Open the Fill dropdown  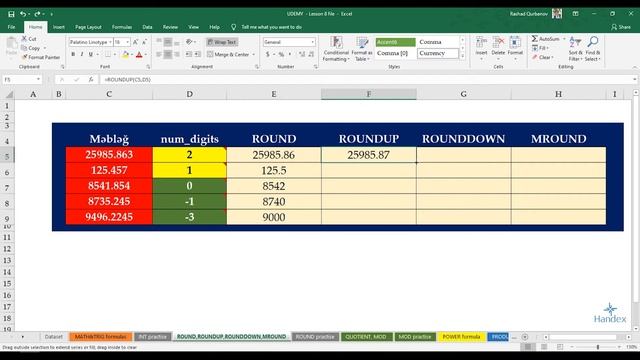tap(540, 48)
